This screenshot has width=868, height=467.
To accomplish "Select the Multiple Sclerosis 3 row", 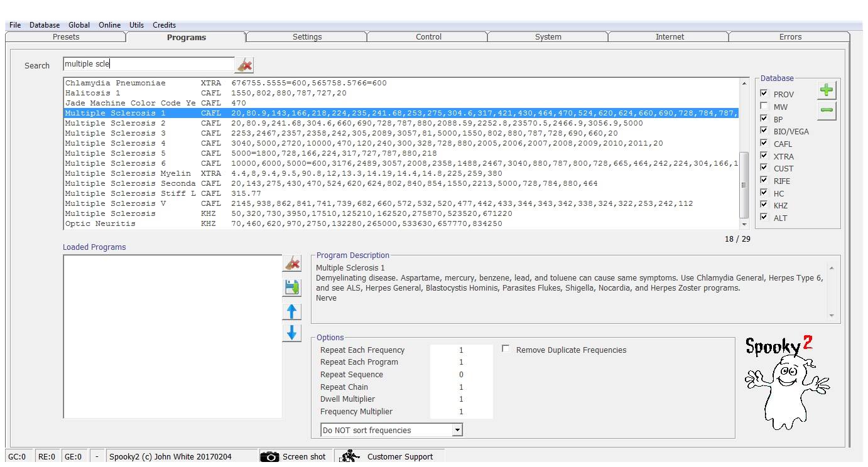I will coord(401,133).
